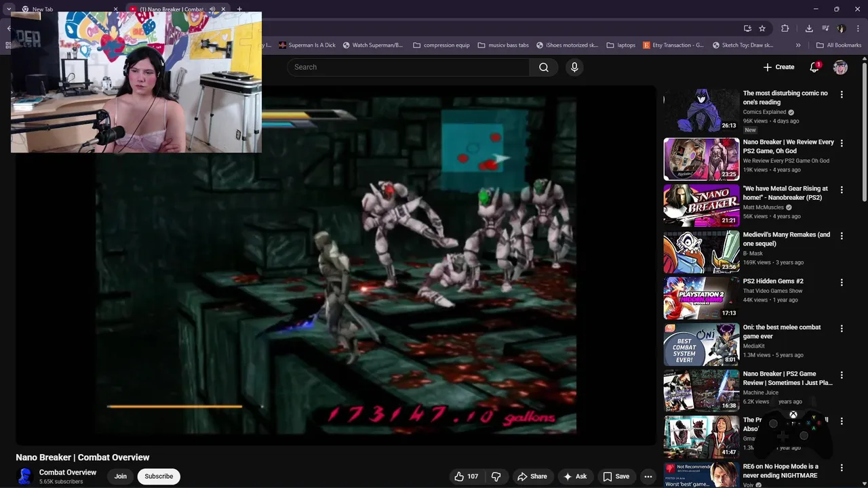The height and width of the screenshot is (488, 868).
Task: Start voice search with the microphone icon
Action: pyautogui.click(x=574, y=67)
